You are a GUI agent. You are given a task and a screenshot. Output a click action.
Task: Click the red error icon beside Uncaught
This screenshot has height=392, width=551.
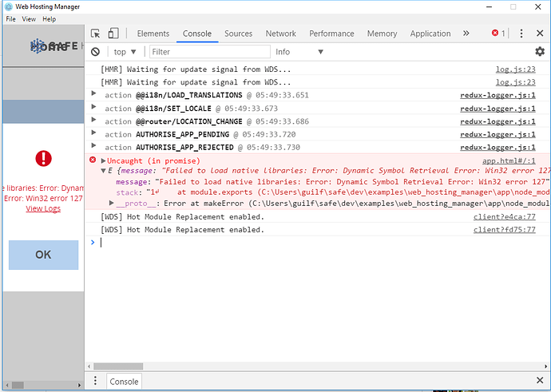click(93, 160)
